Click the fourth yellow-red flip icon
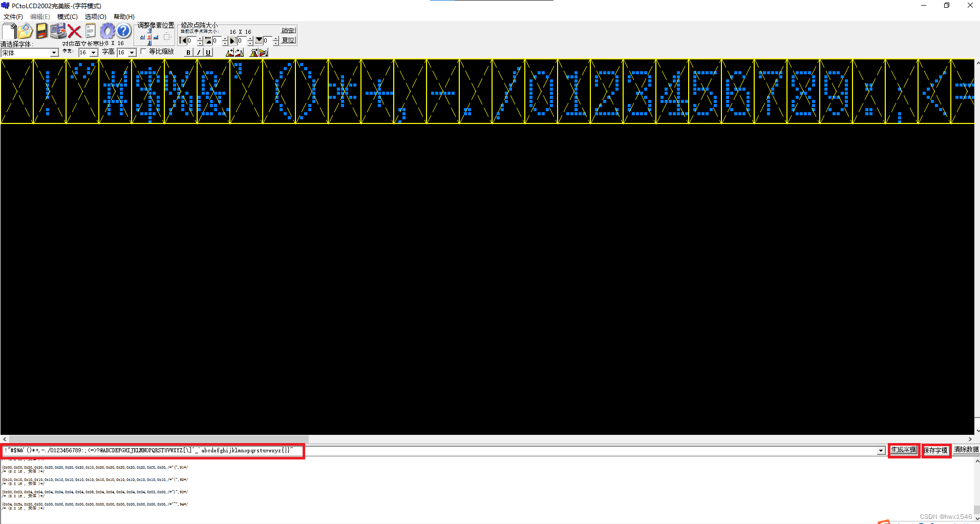The image size is (980, 524). tap(263, 52)
